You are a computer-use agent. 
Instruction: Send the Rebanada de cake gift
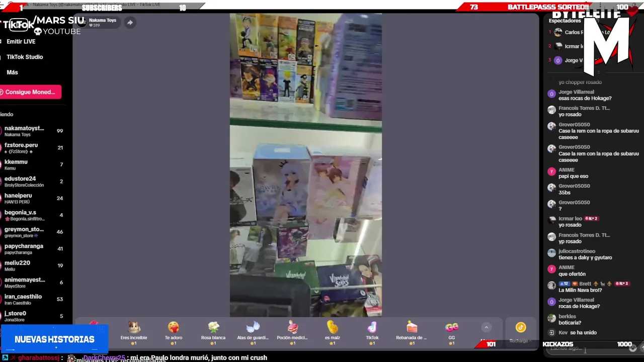click(412, 333)
